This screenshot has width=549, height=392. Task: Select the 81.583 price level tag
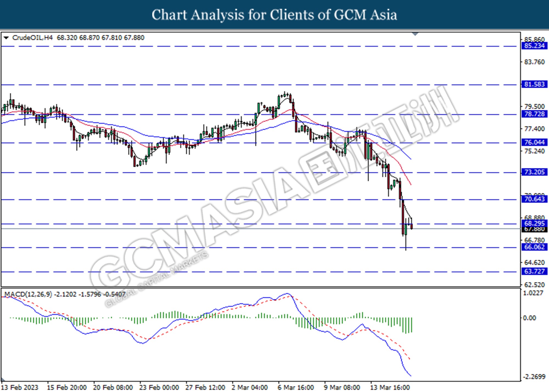pyautogui.click(x=534, y=84)
